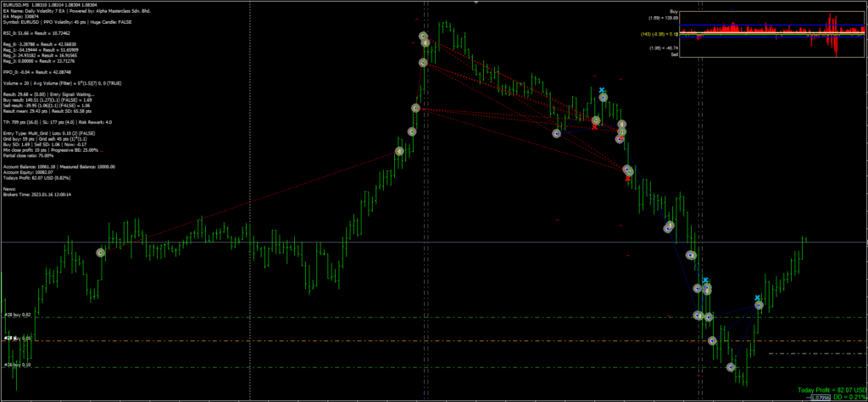
Task: Select the rightmost circle trade marker
Action: (x=759, y=304)
